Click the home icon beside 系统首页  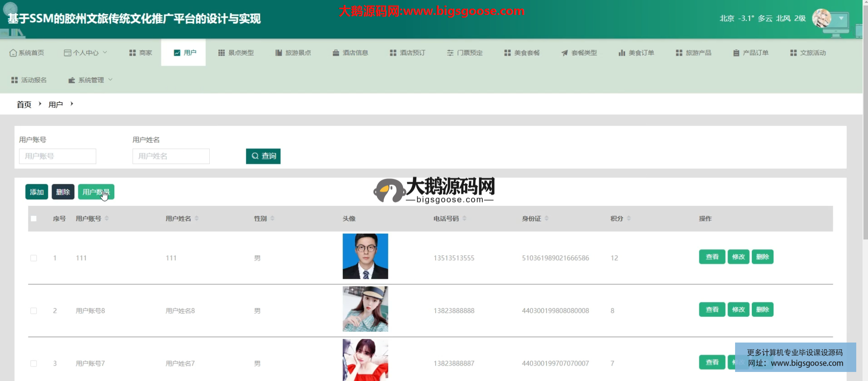[x=13, y=53]
